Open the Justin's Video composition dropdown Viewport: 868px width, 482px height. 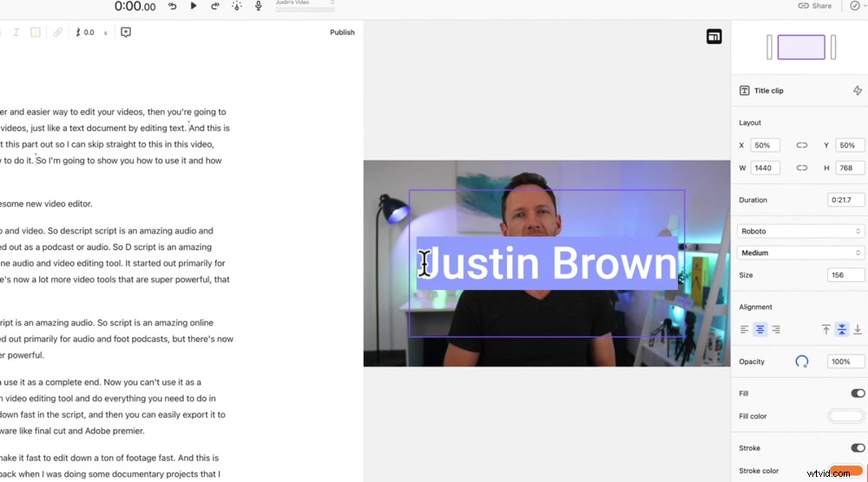tap(305, 3)
